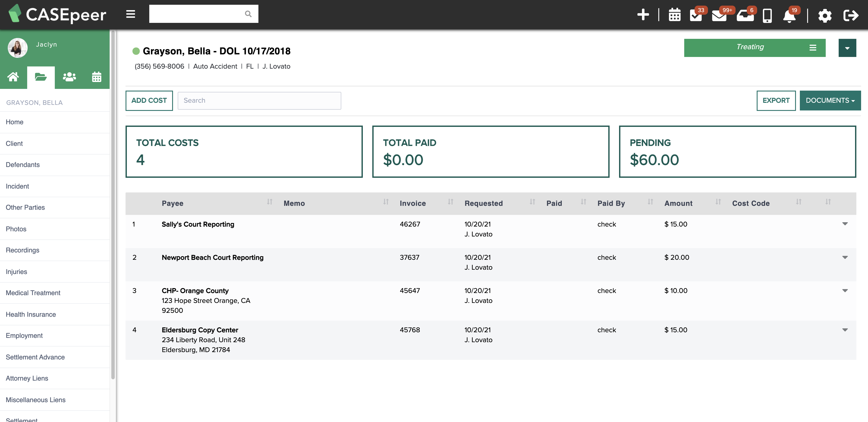This screenshot has height=422, width=868.
Task: Click inside the costs Search field
Action: point(259,101)
